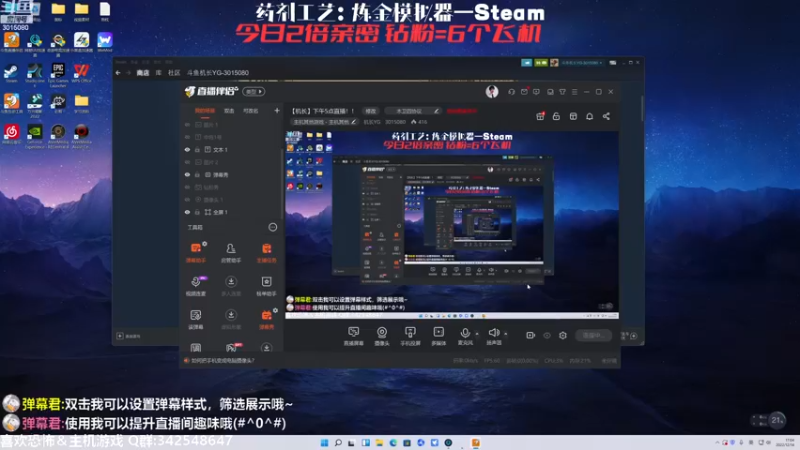Expand the mode pill next to companion logo
Image resolution: width=800 pixels, height=450 pixels.
[254, 92]
